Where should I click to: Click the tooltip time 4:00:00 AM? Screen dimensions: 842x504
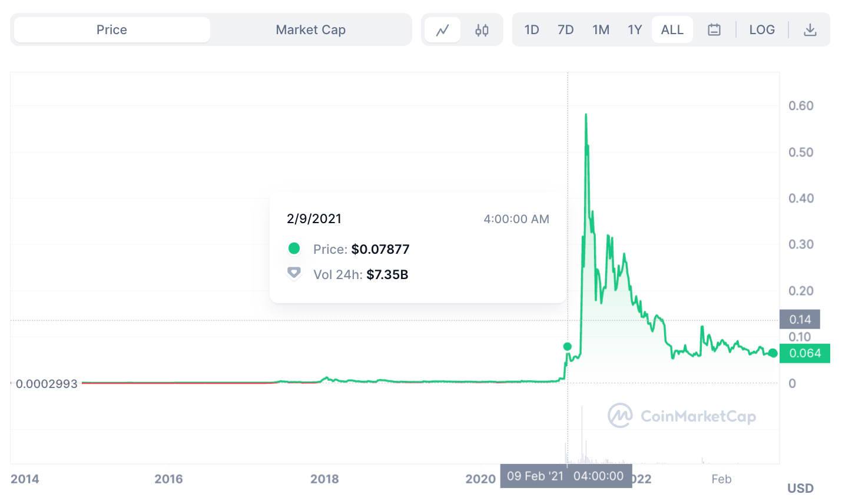(x=516, y=219)
